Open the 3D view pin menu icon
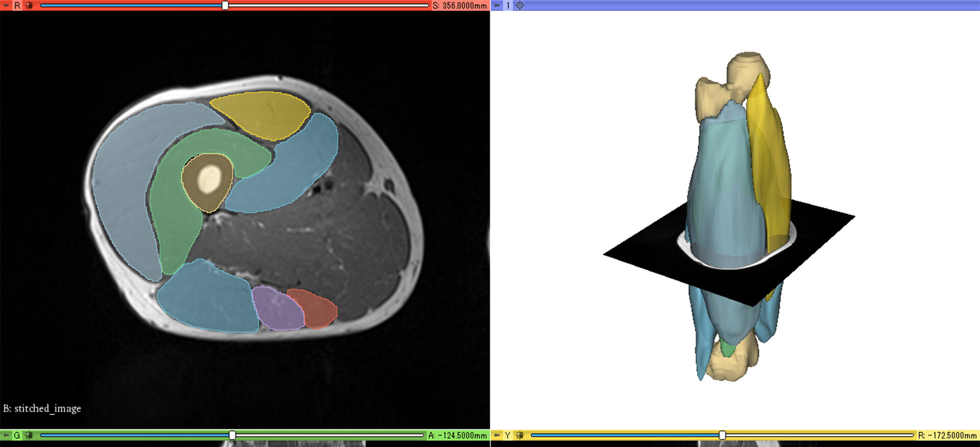The image size is (980, 447). pyautogui.click(x=497, y=5)
